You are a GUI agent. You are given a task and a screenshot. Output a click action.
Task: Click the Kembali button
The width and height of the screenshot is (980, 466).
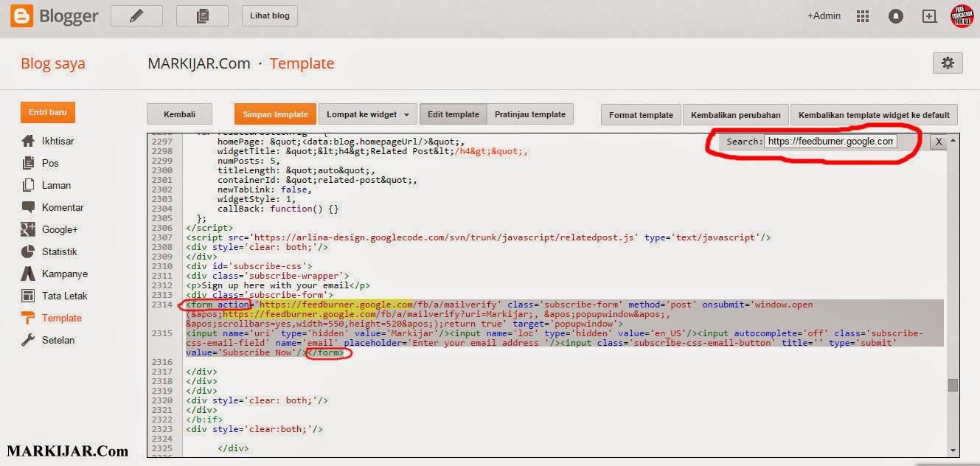coord(180,114)
